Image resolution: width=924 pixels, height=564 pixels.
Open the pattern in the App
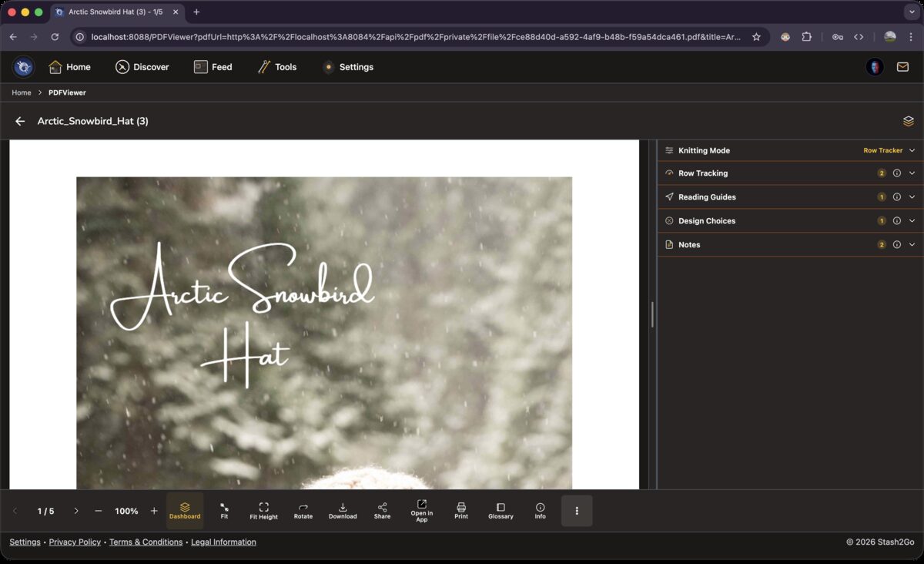coord(421,509)
